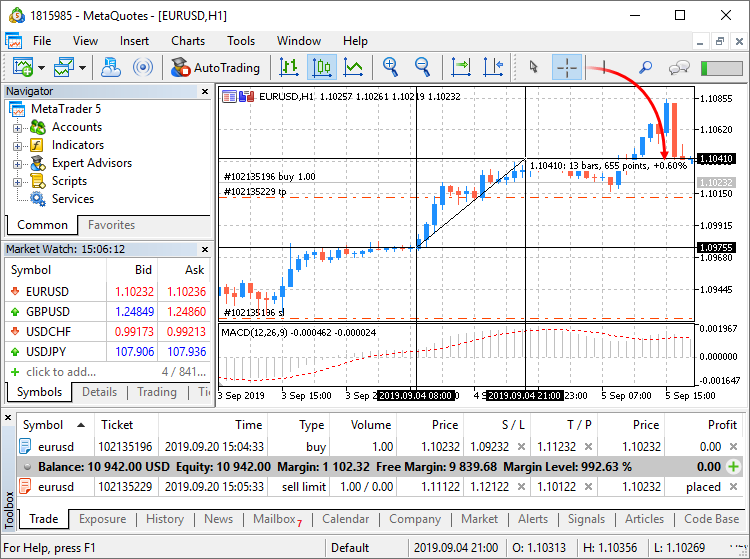
Task: Select the Favorites tab in Navigator
Action: (x=111, y=225)
